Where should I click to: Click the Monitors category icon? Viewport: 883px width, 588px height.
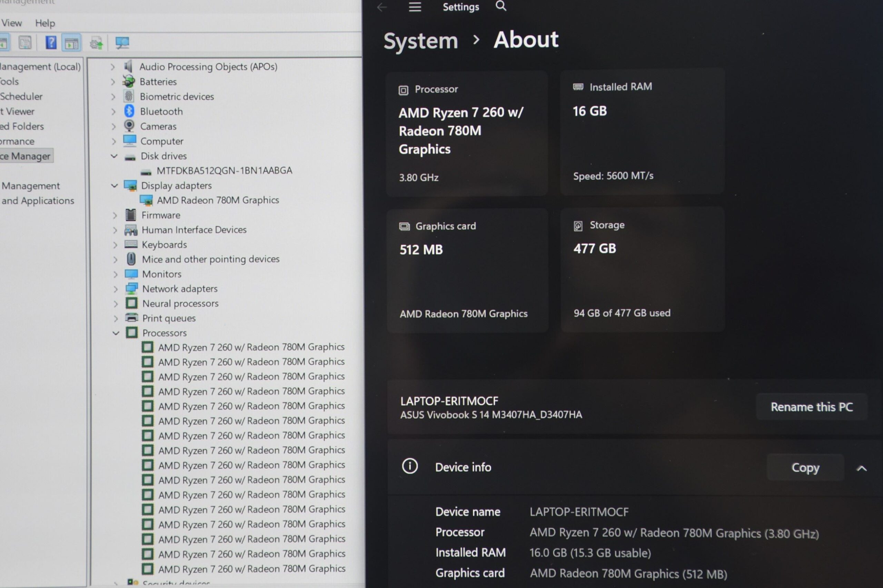(x=131, y=274)
